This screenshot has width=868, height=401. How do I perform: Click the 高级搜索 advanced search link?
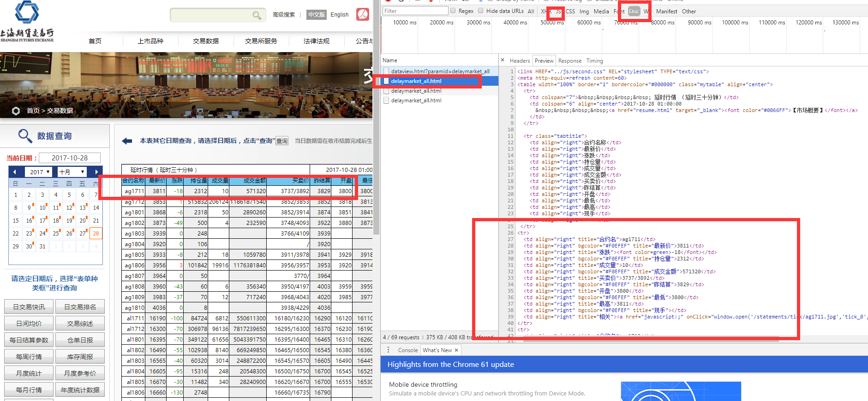click(x=284, y=15)
